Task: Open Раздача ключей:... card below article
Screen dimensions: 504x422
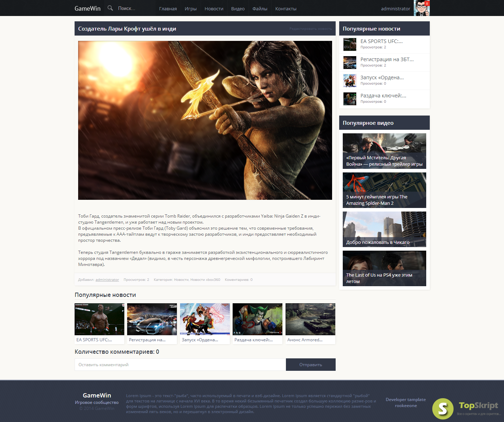Action: point(258,324)
